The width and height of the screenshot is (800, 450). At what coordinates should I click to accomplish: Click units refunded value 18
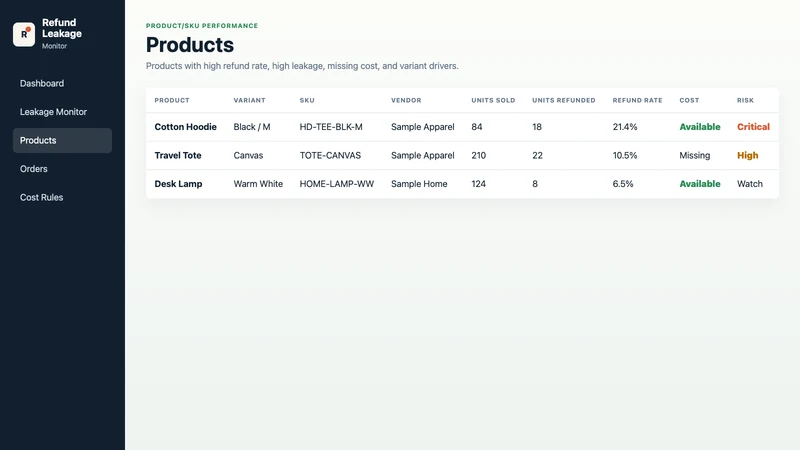(x=537, y=127)
